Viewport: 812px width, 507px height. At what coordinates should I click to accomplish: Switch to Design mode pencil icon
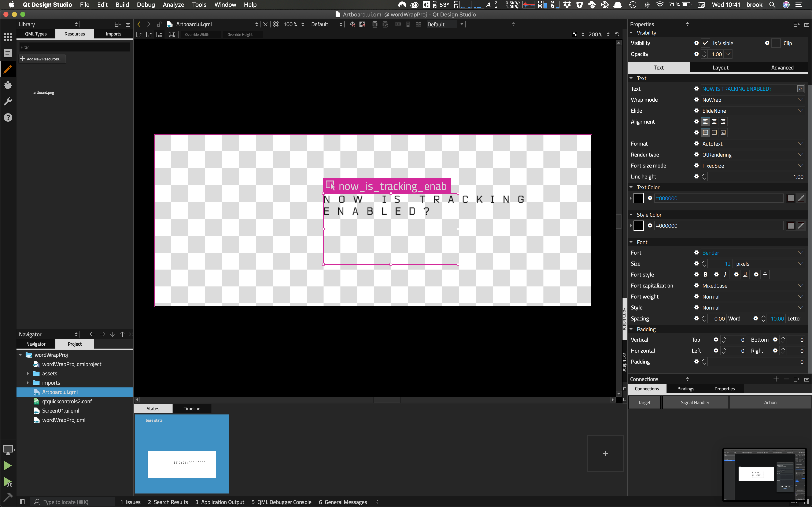pos(8,69)
